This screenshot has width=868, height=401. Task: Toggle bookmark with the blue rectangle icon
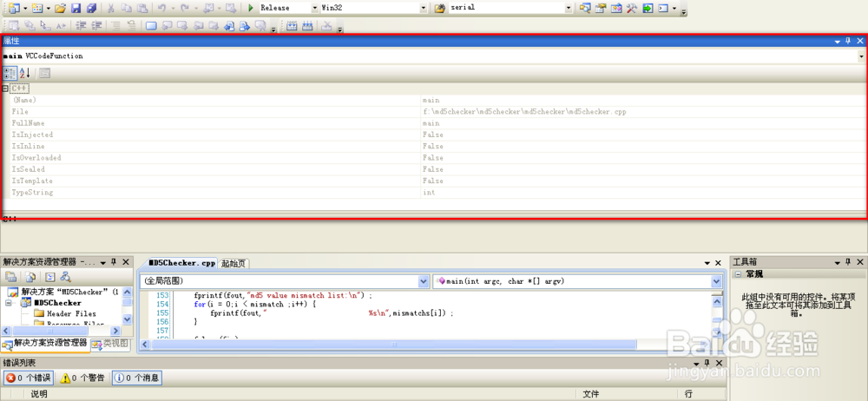click(x=150, y=25)
